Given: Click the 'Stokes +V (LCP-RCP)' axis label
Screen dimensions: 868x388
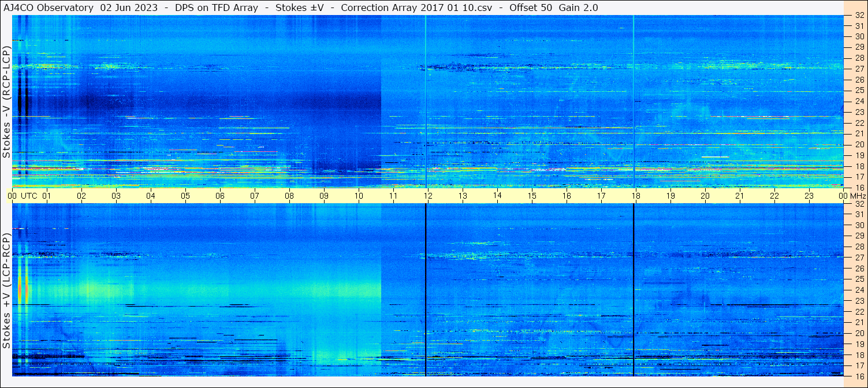Looking at the screenshot, I should 6,291.
